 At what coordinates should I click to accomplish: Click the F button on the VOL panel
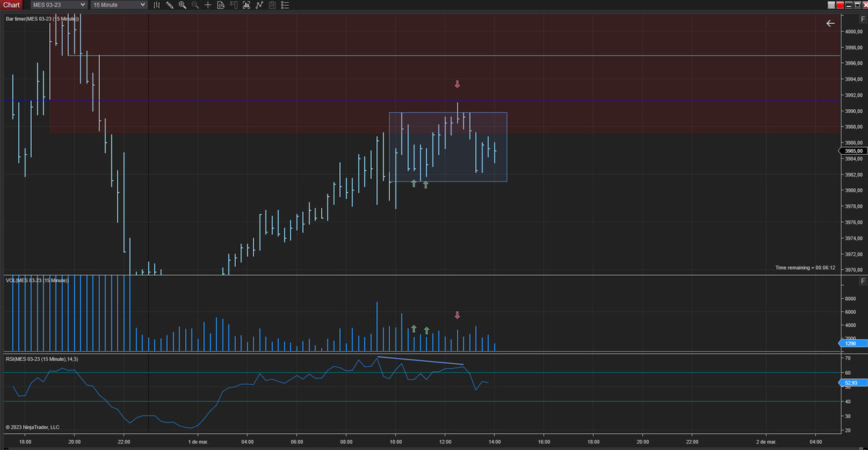pos(863,281)
